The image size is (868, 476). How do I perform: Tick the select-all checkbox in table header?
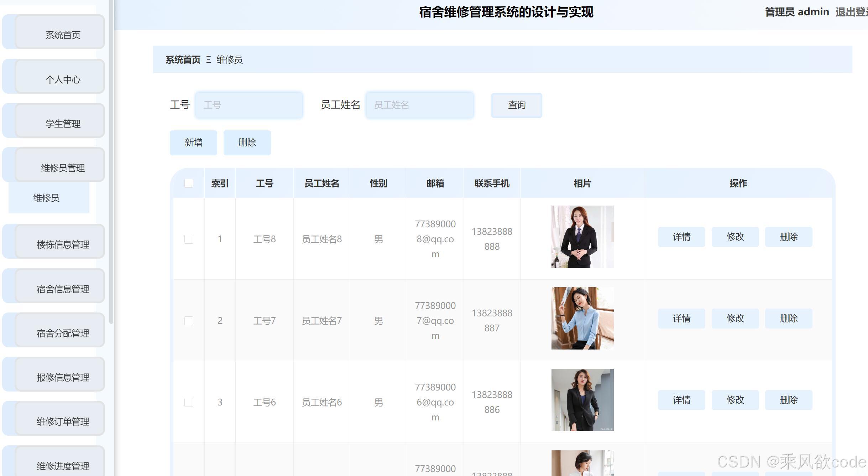coord(189,183)
